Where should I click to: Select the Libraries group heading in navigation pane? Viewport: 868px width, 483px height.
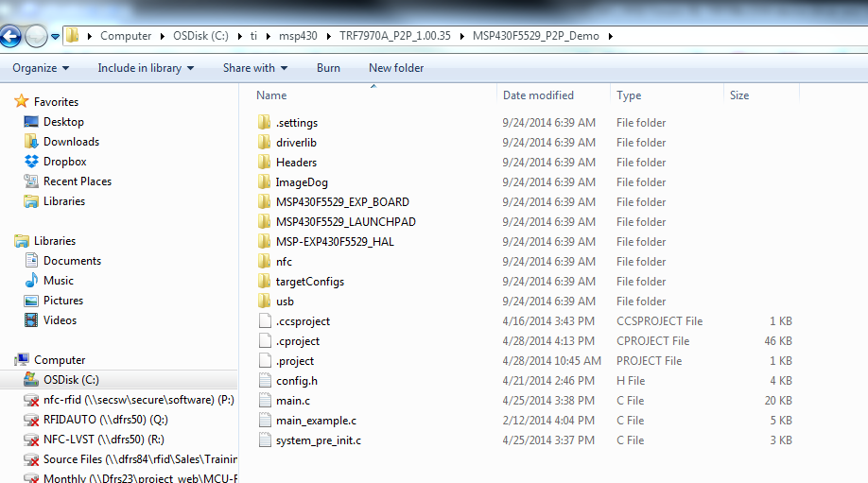tap(55, 241)
